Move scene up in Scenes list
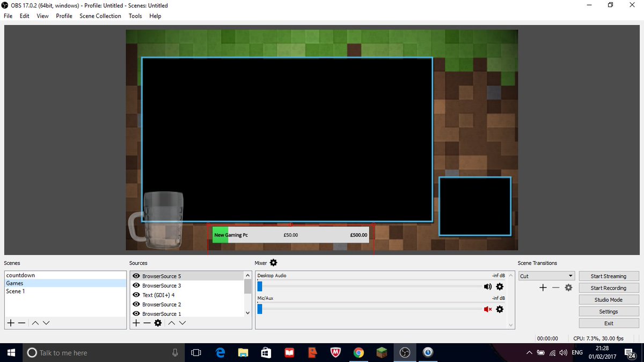The width and height of the screenshot is (644, 362). point(35,323)
